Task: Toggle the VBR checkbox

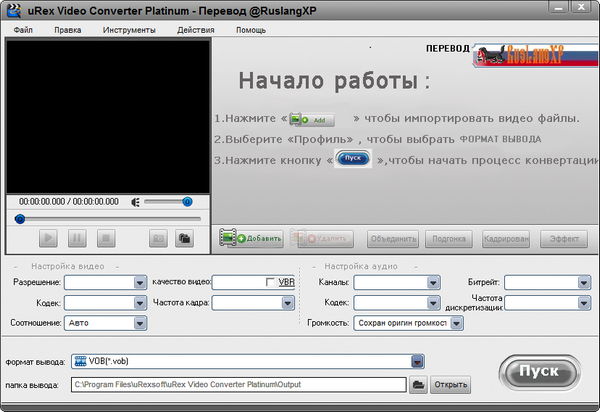Action: click(x=270, y=282)
